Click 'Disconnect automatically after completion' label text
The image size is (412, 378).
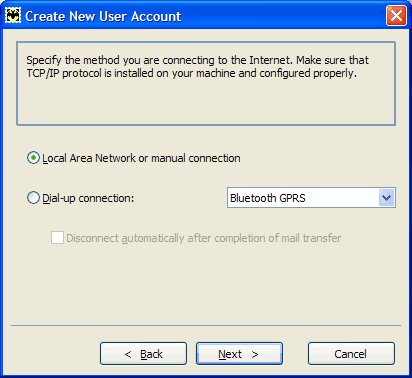204,238
